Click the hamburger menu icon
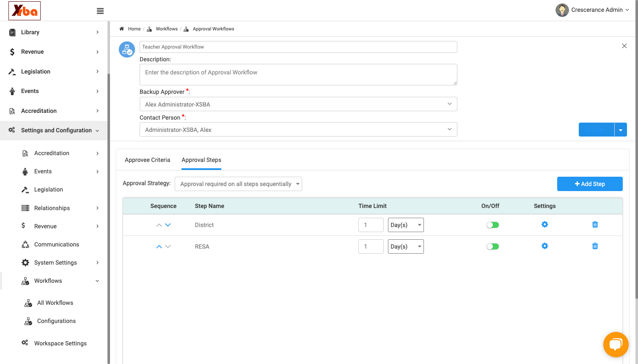Screen dimensions: 638x364 point(100,11)
